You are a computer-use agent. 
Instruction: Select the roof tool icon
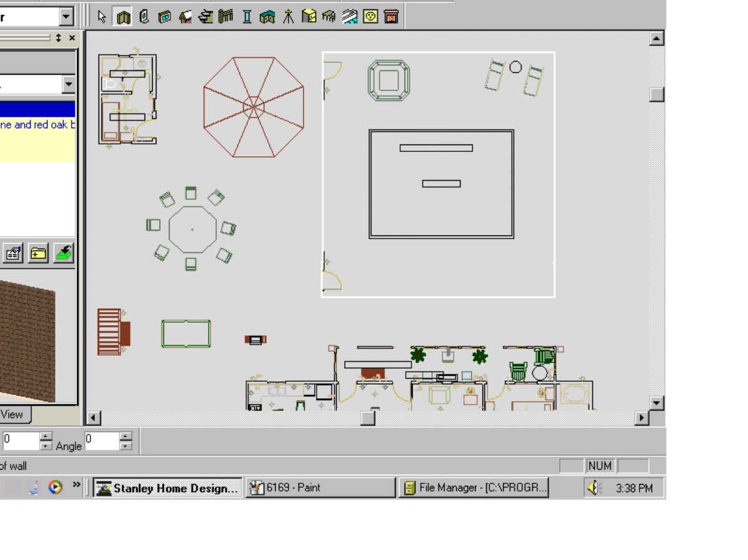(267, 17)
